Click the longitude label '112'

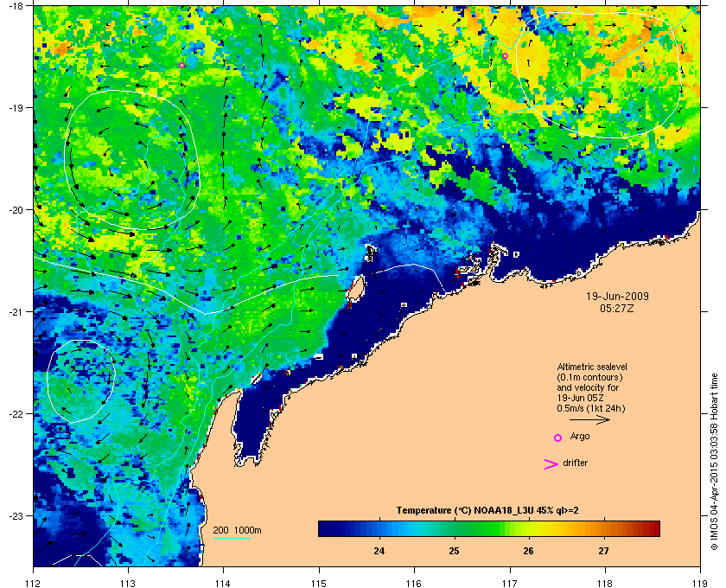tap(34, 584)
